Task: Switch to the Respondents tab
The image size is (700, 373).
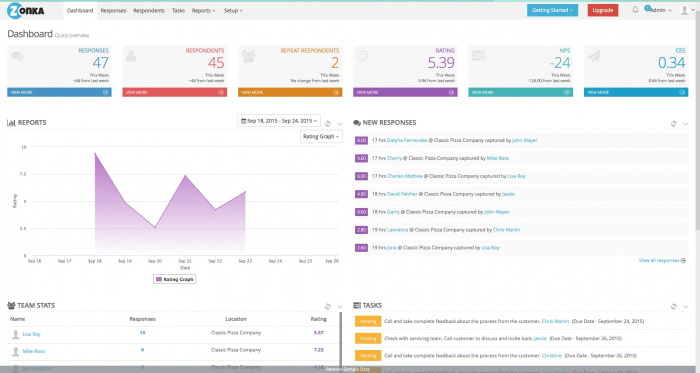Action: click(149, 10)
